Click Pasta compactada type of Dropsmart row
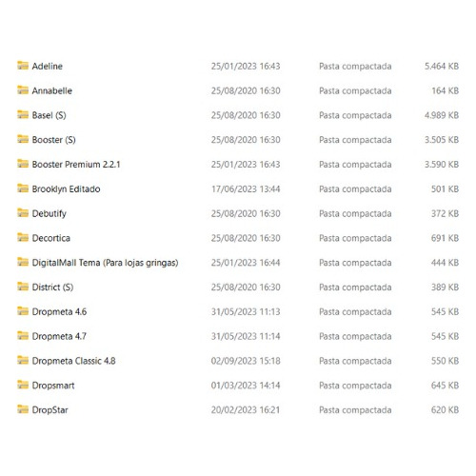The image size is (476, 476). [355, 386]
